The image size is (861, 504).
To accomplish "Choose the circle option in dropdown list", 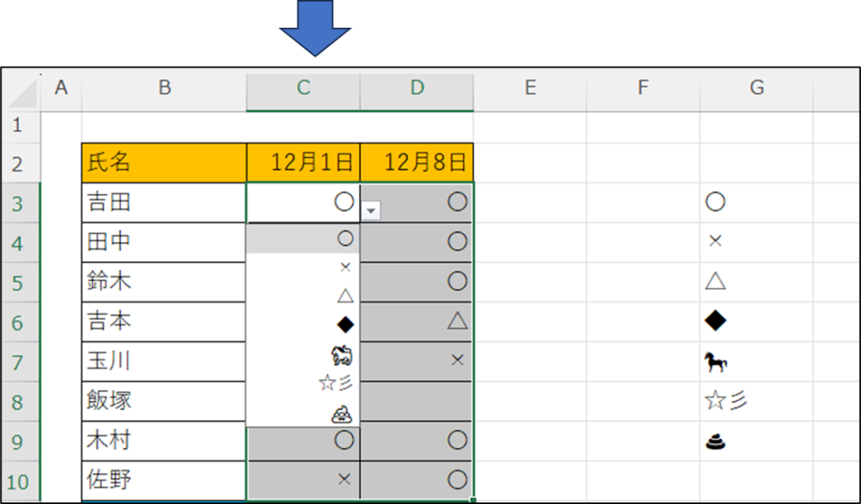I will 303,239.
